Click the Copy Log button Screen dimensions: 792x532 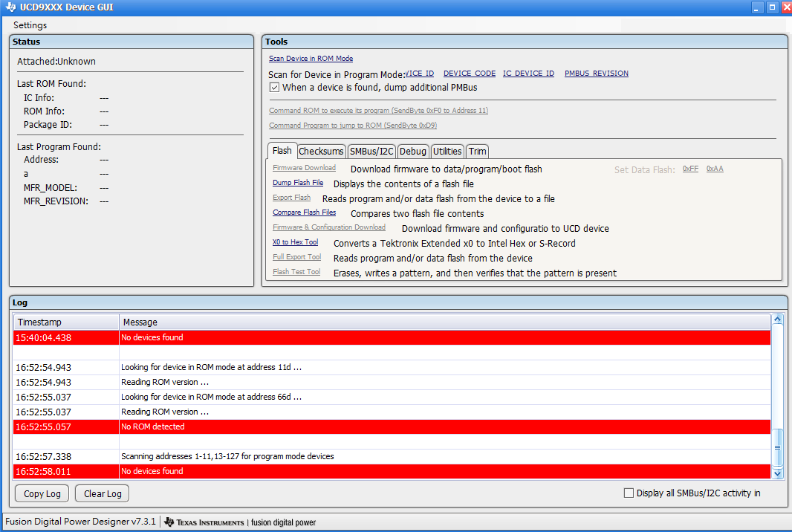[x=42, y=493]
